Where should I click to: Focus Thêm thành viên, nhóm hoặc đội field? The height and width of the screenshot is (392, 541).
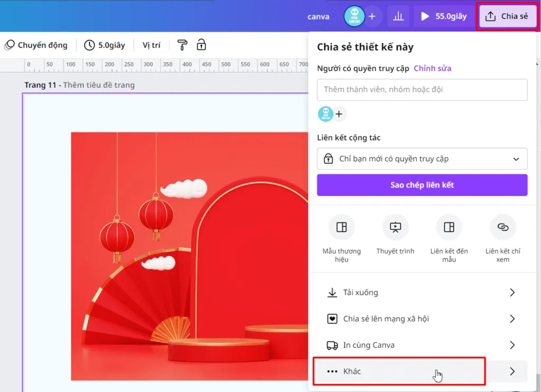pos(422,90)
